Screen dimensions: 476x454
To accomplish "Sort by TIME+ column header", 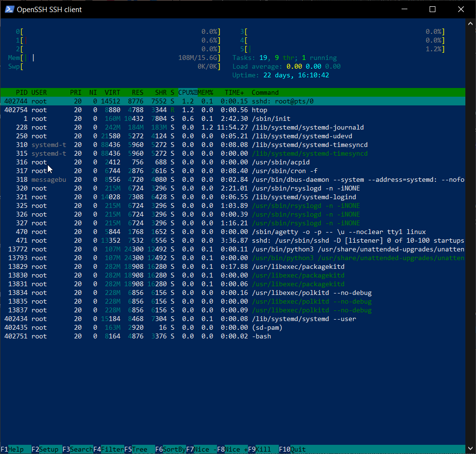I will pos(234,92).
